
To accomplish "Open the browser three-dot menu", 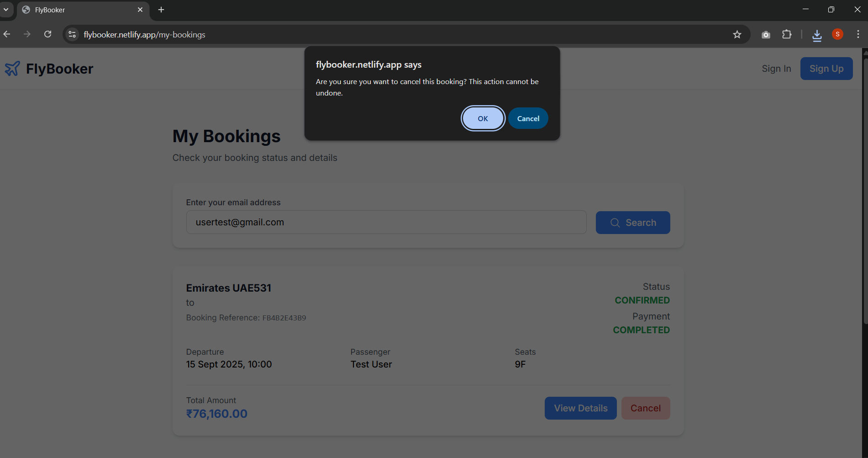I will coord(858,34).
